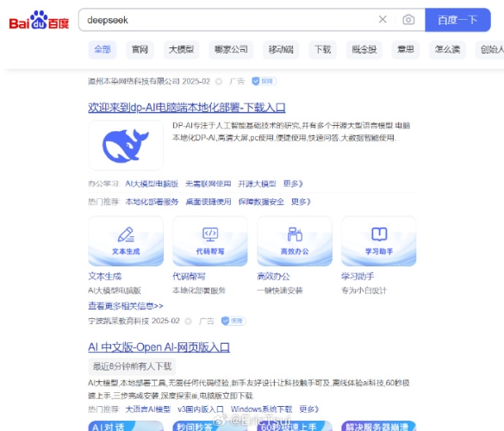
Task: Open the AI大模型电脑版 link
Action: pos(152,184)
